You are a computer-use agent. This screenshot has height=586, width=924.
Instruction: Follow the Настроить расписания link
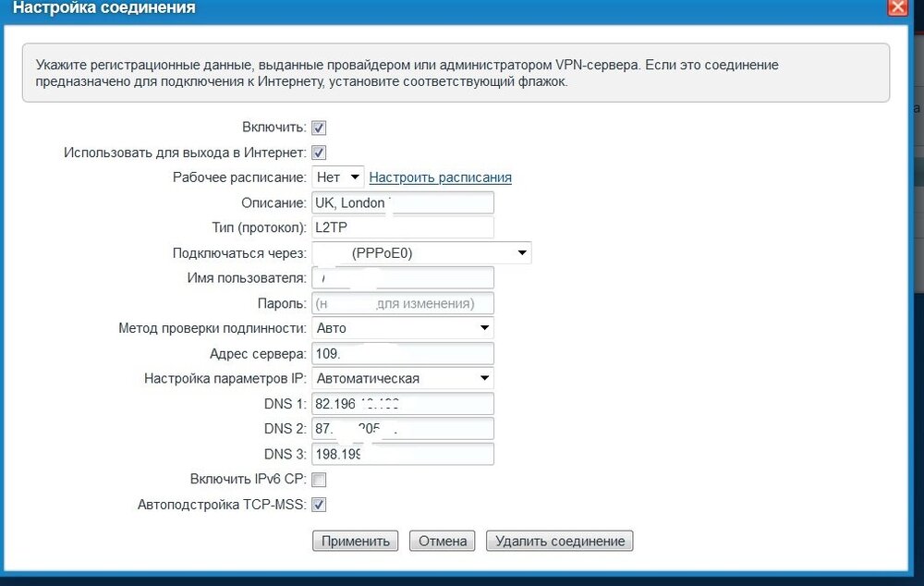(440, 177)
